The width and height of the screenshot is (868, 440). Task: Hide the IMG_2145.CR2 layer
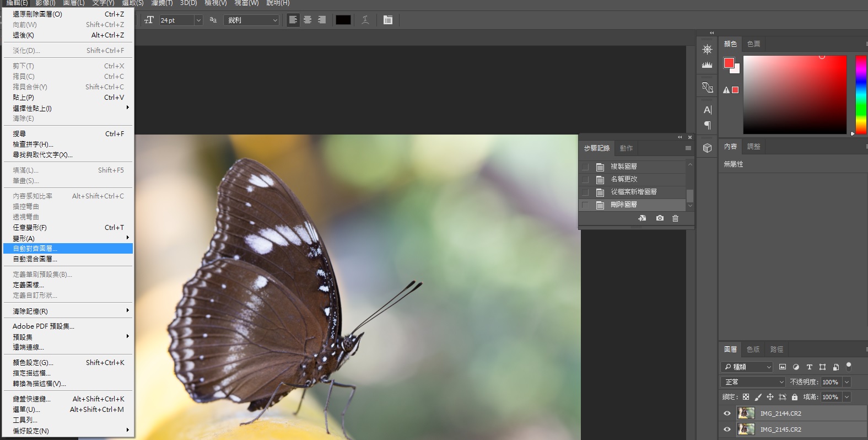(727, 429)
